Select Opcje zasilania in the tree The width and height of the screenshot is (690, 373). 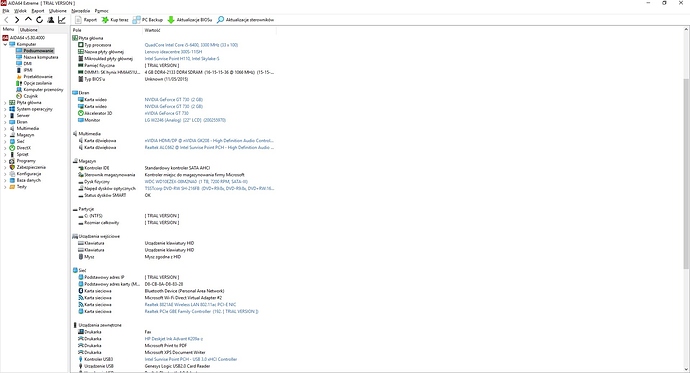click(37, 83)
